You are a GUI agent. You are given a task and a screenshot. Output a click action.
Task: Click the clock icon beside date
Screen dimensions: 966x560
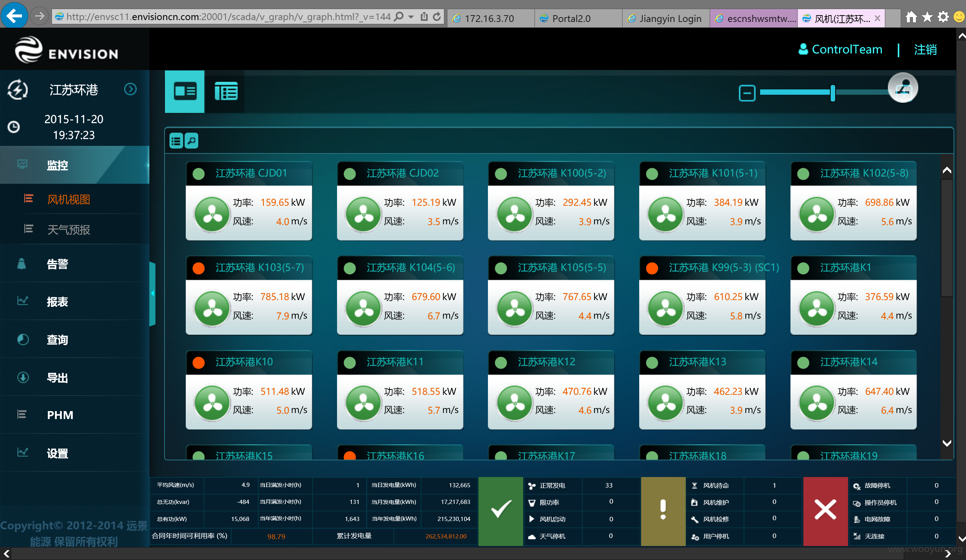(x=14, y=127)
